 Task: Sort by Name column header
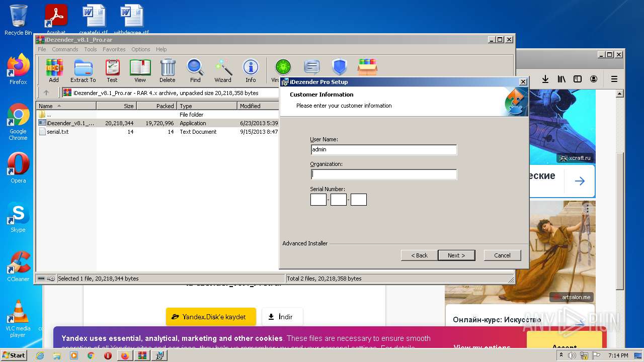(66, 106)
